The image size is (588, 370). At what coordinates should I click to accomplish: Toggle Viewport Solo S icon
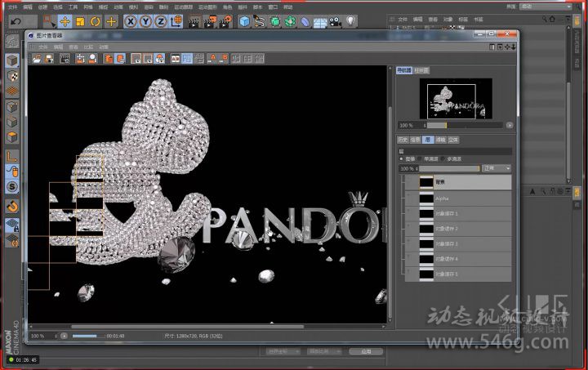(12, 187)
